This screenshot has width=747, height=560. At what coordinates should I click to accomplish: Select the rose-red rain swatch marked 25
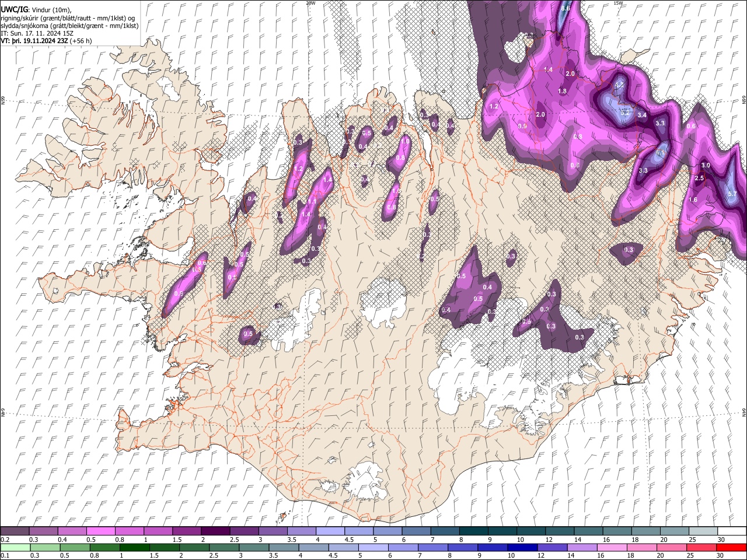[x=700, y=548]
